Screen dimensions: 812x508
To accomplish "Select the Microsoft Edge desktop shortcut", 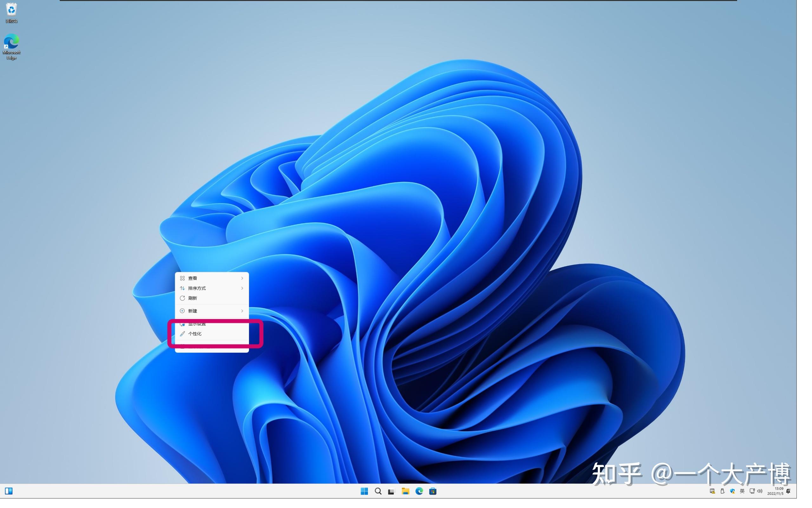I will click(x=11, y=46).
